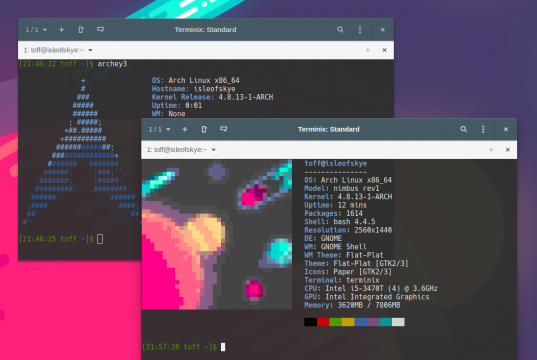The width and height of the screenshot is (537, 360).
Task: Open toff@isleofskye title dropdown in front window
Action: coord(181,150)
